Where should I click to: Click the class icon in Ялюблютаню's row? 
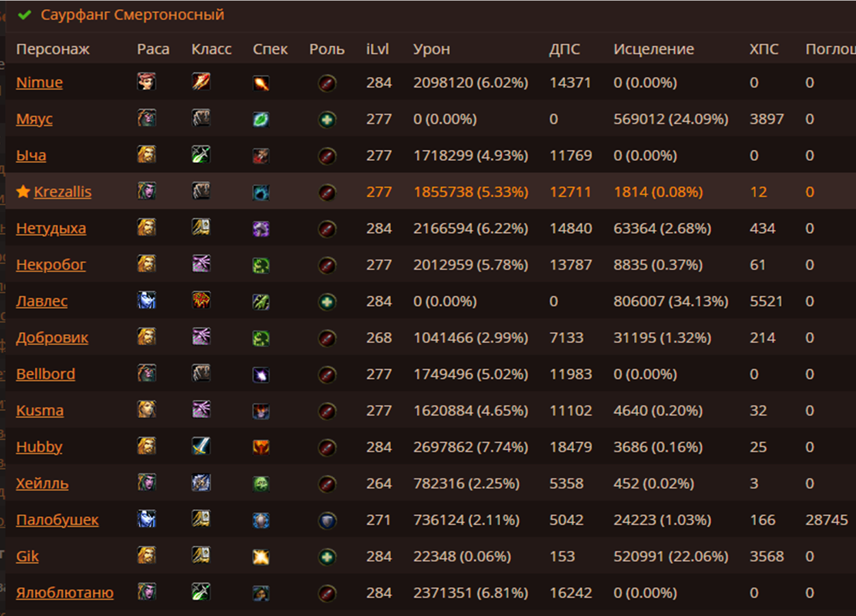(201, 592)
